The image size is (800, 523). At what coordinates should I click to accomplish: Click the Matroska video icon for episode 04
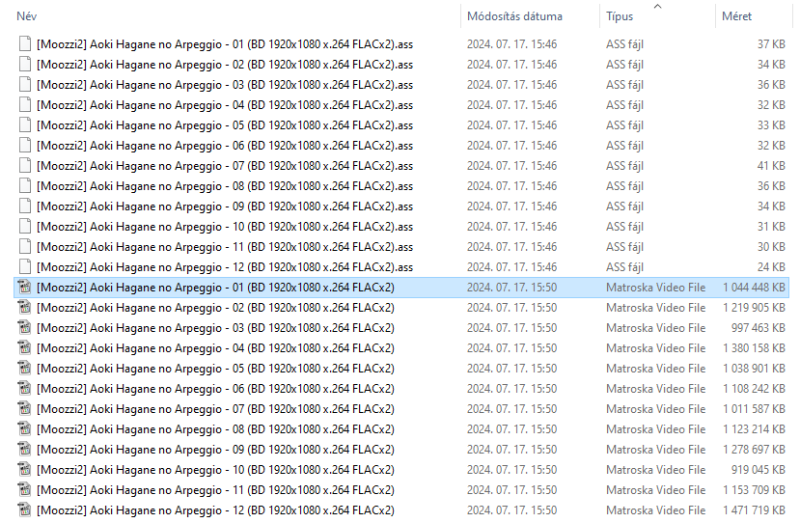pos(24,348)
